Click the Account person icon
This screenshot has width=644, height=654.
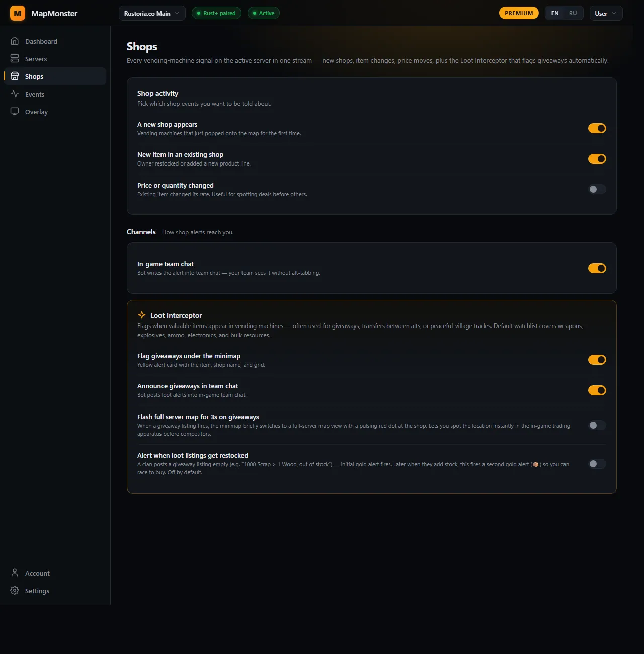(x=15, y=573)
